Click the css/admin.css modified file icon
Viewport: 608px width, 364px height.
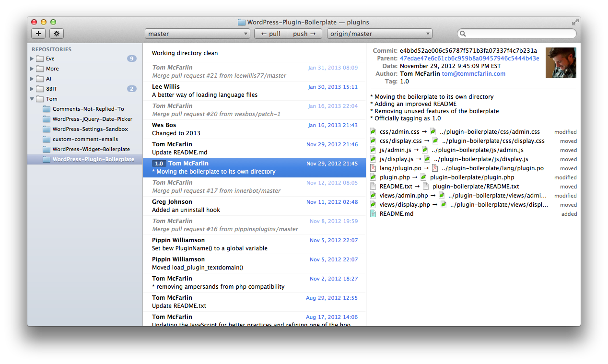[373, 131]
